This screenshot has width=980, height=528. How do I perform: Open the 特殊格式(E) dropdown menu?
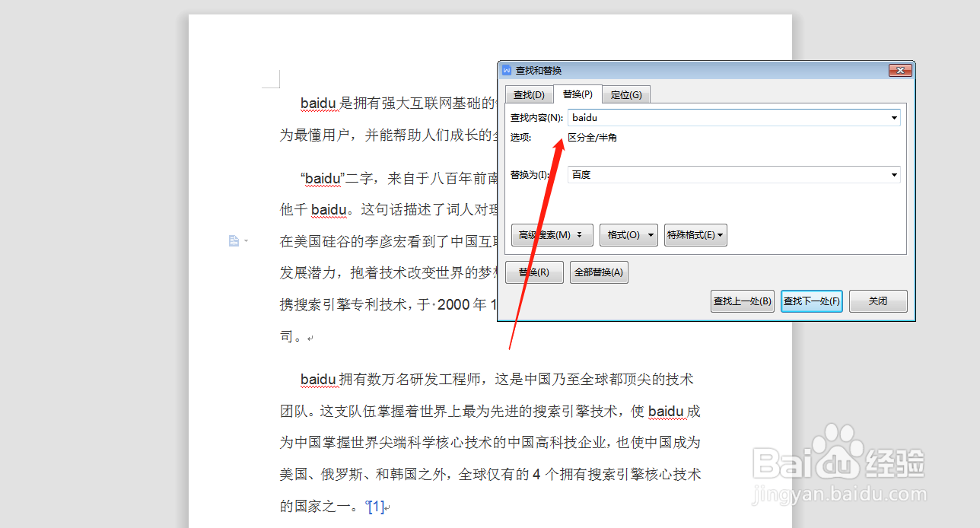pos(695,235)
